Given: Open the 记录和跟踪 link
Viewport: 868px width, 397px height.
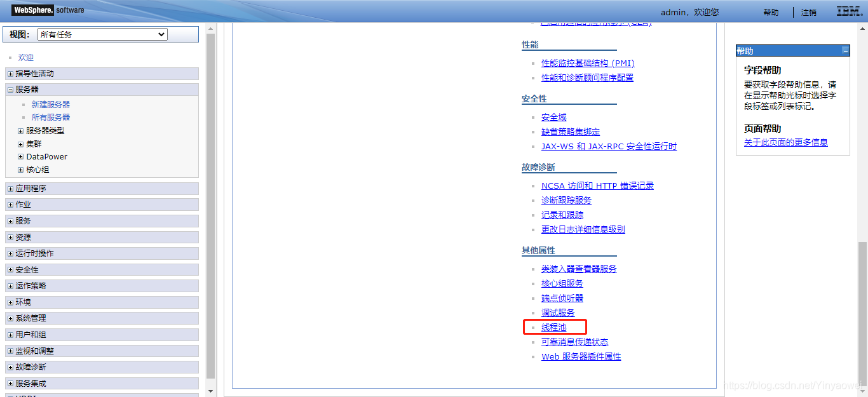Looking at the screenshot, I should click(x=562, y=215).
